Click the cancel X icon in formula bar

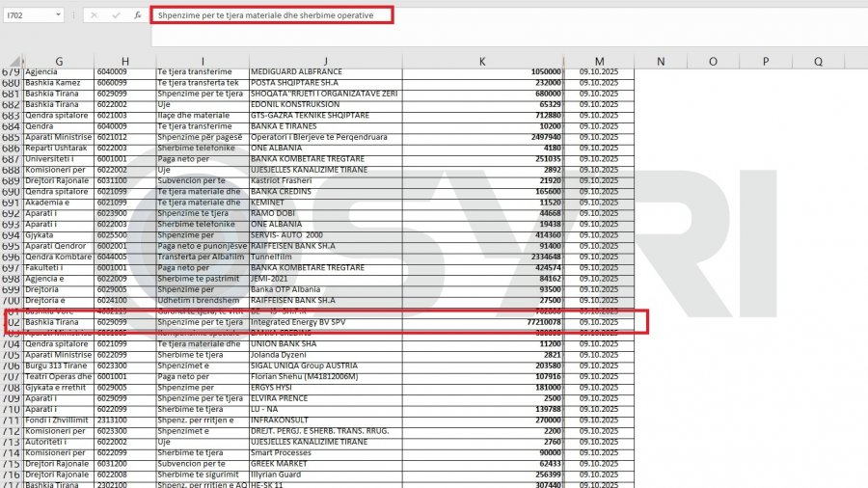click(x=95, y=15)
